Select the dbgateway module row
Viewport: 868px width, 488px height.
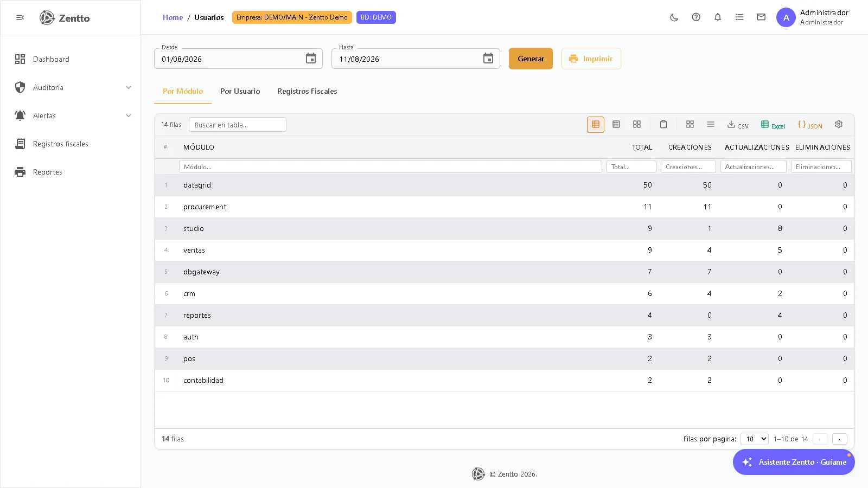pos(505,272)
